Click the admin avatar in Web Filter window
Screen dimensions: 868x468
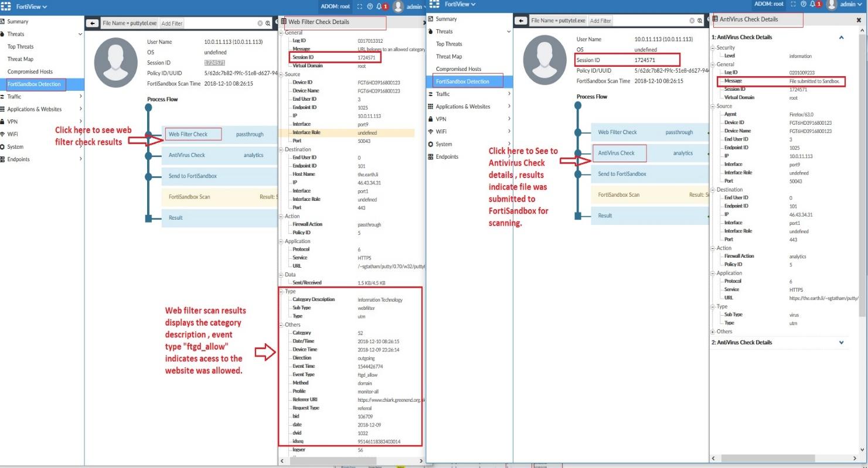tap(399, 6)
